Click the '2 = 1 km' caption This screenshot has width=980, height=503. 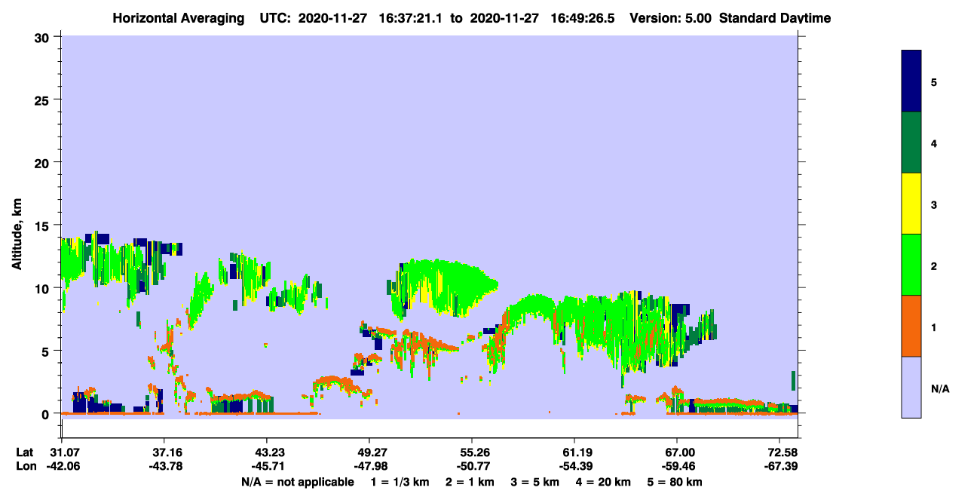[x=470, y=482]
